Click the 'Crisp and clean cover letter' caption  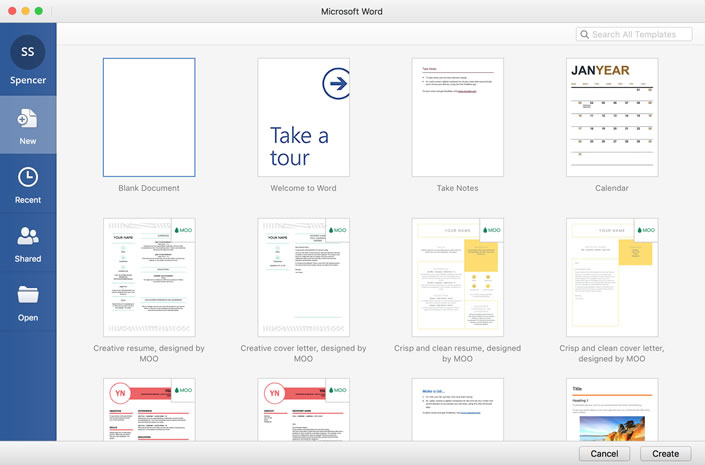[x=611, y=353]
